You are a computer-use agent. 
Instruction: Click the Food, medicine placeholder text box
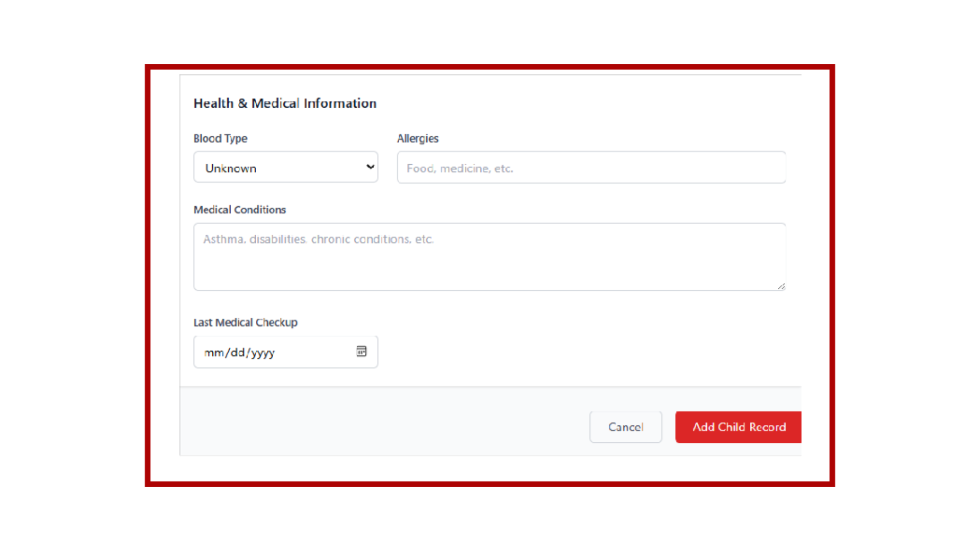pos(591,167)
